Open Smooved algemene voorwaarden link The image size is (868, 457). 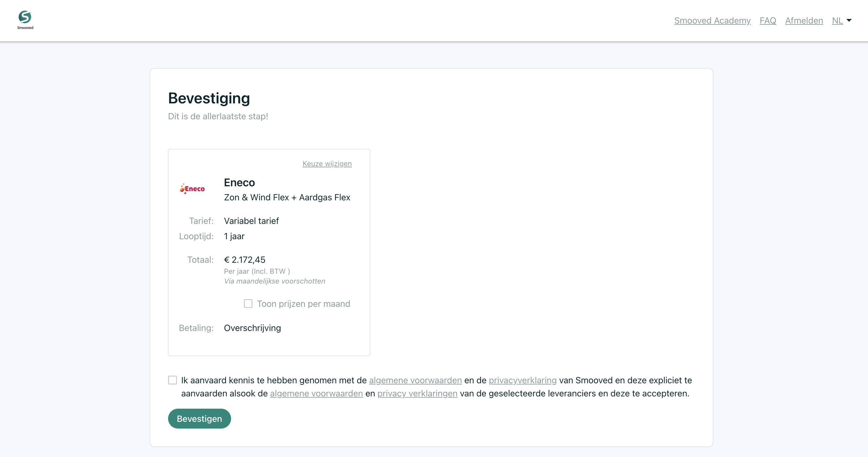pos(415,380)
